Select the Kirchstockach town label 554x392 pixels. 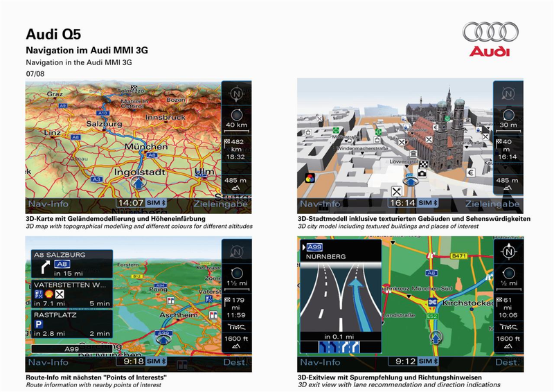[468, 303]
